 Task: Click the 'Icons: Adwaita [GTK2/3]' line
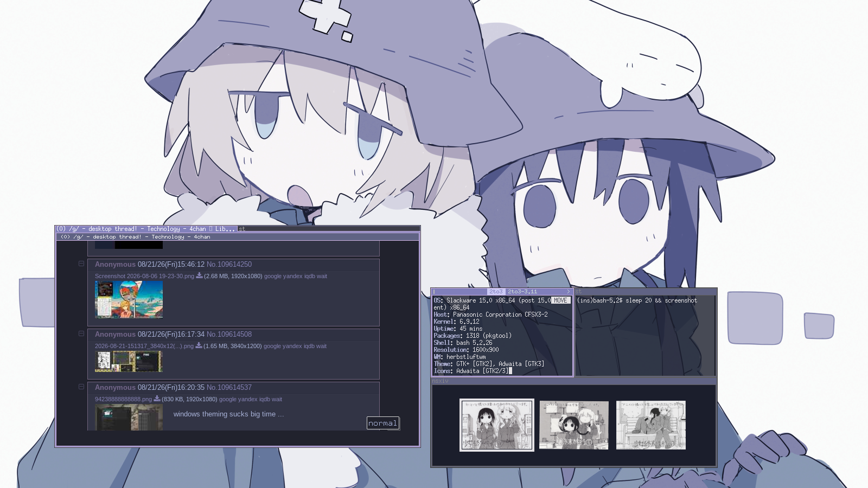471,371
